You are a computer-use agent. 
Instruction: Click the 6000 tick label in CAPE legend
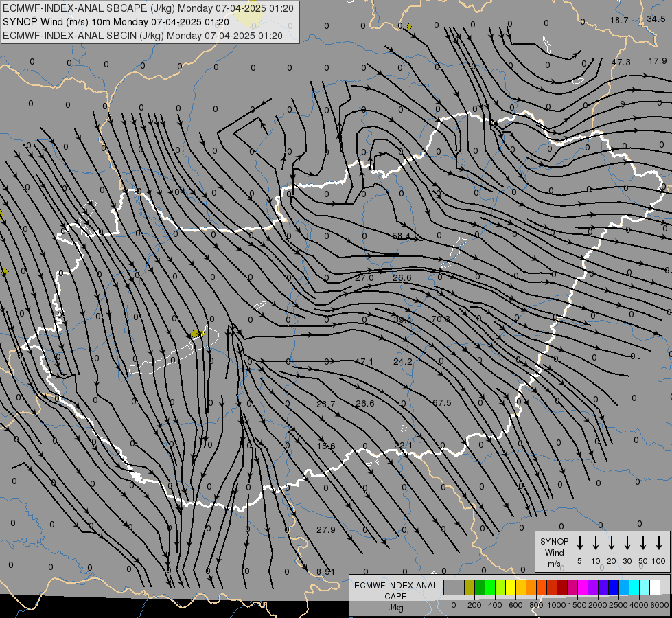click(x=660, y=605)
